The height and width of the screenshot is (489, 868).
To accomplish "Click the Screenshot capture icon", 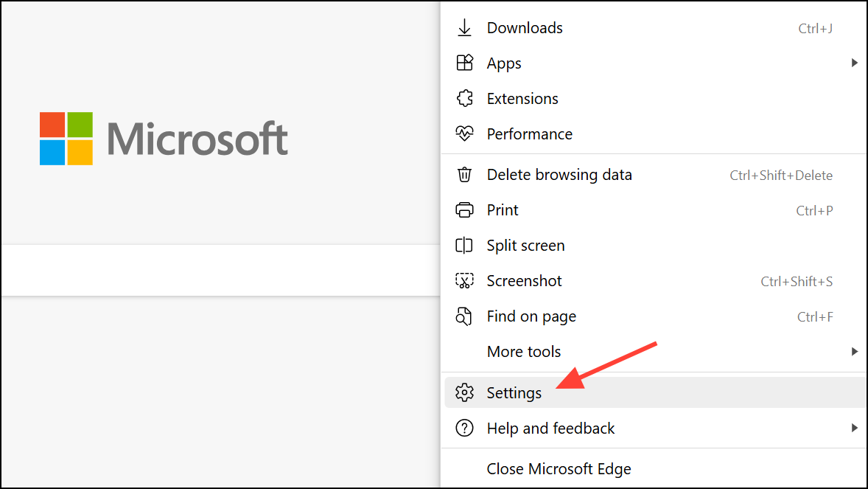I will 465,280.
